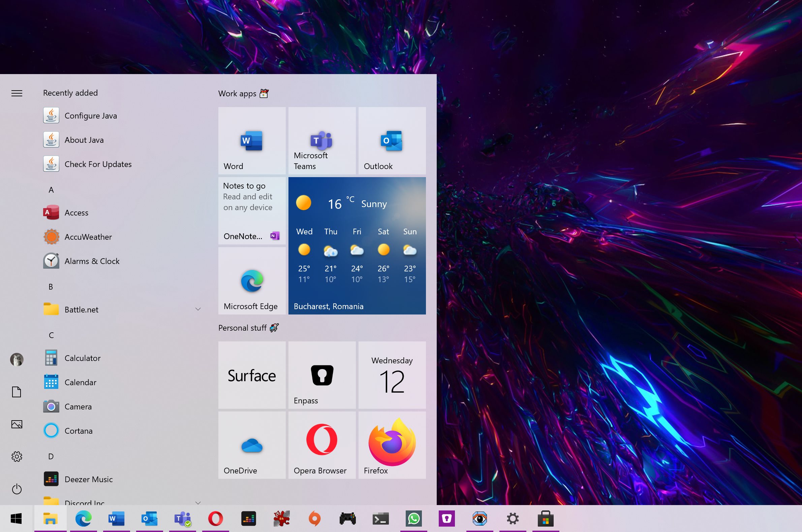Open Settings gear on taskbar
Image resolution: width=802 pixels, height=532 pixels.
pos(512,519)
